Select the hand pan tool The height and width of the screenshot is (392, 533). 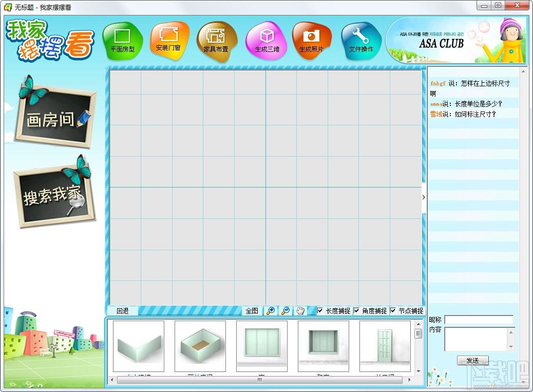pos(300,311)
